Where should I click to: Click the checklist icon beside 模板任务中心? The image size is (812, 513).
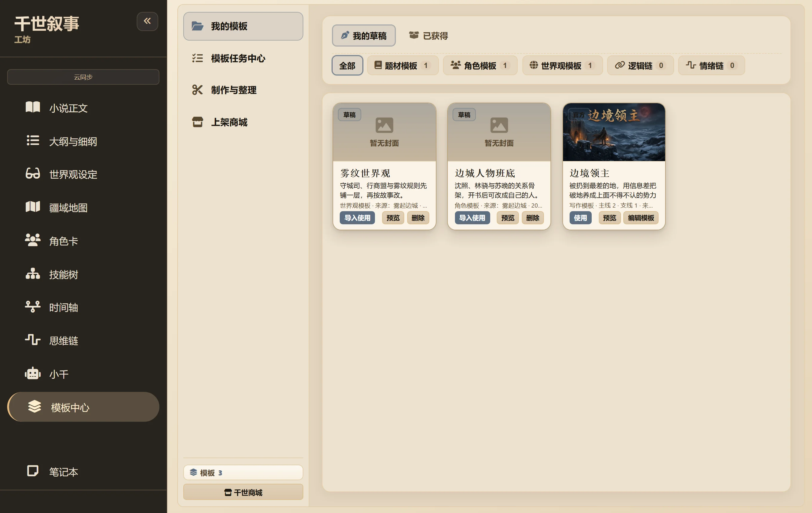click(197, 58)
